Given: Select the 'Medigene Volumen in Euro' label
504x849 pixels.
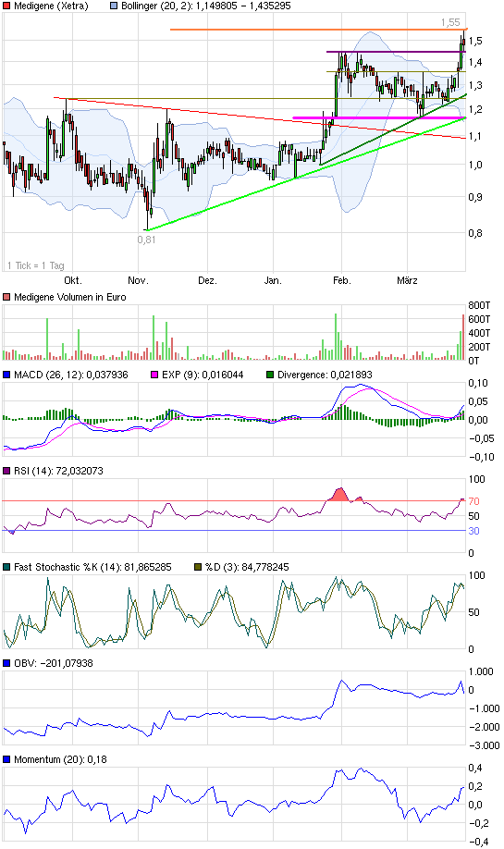Looking at the screenshot, I should coord(70,297).
